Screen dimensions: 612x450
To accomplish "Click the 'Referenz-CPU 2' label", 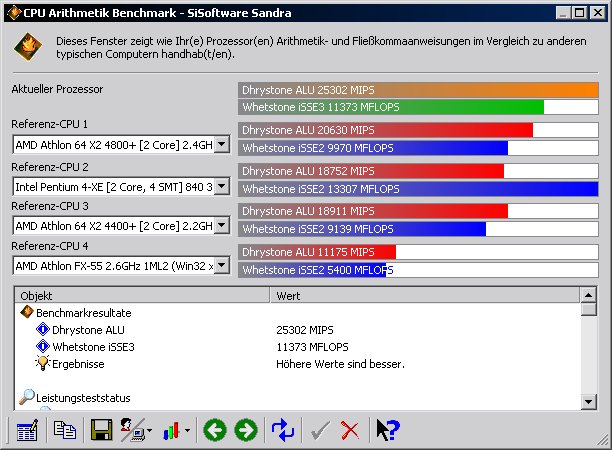I will pyautogui.click(x=50, y=167).
